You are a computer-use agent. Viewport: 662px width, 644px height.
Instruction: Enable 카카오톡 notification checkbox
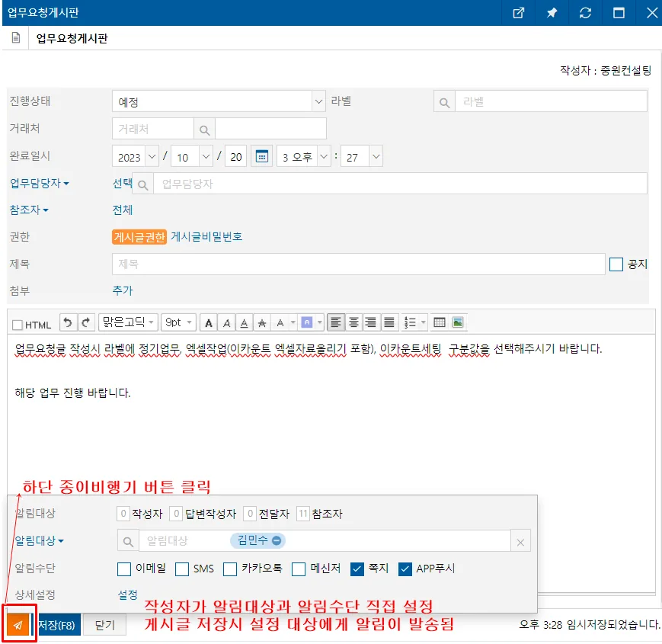tap(229, 569)
